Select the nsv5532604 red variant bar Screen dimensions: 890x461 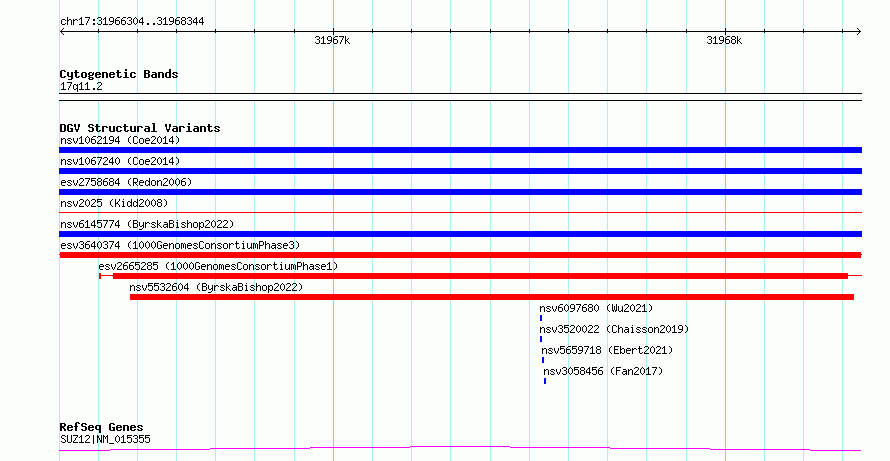[x=492, y=297]
